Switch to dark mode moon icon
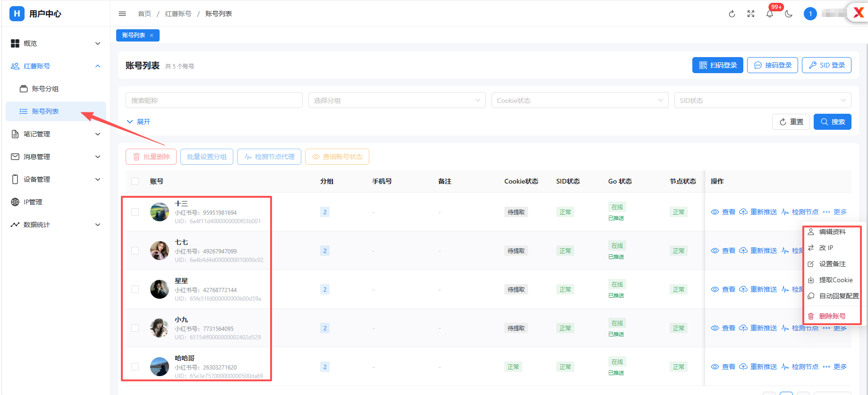868x395 pixels. click(789, 14)
